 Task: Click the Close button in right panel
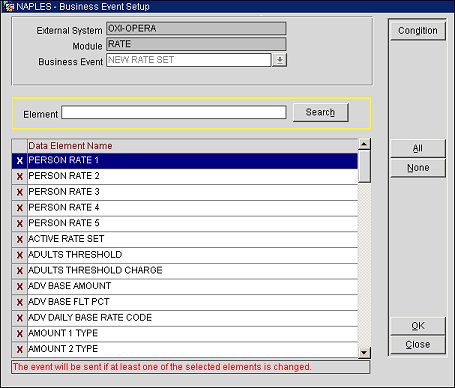pyautogui.click(x=418, y=344)
